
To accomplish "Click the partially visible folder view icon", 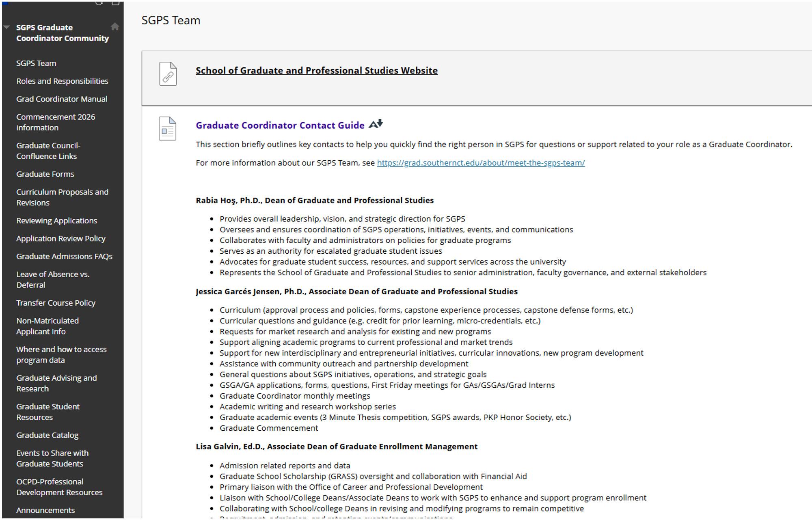I will point(115,3).
